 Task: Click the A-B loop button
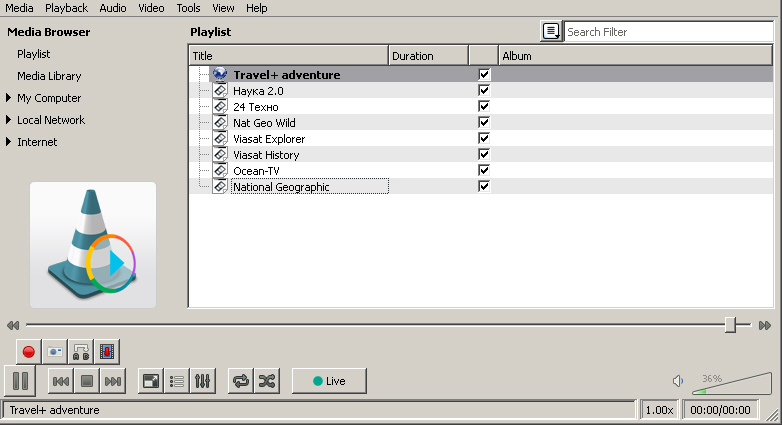tap(81, 352)
